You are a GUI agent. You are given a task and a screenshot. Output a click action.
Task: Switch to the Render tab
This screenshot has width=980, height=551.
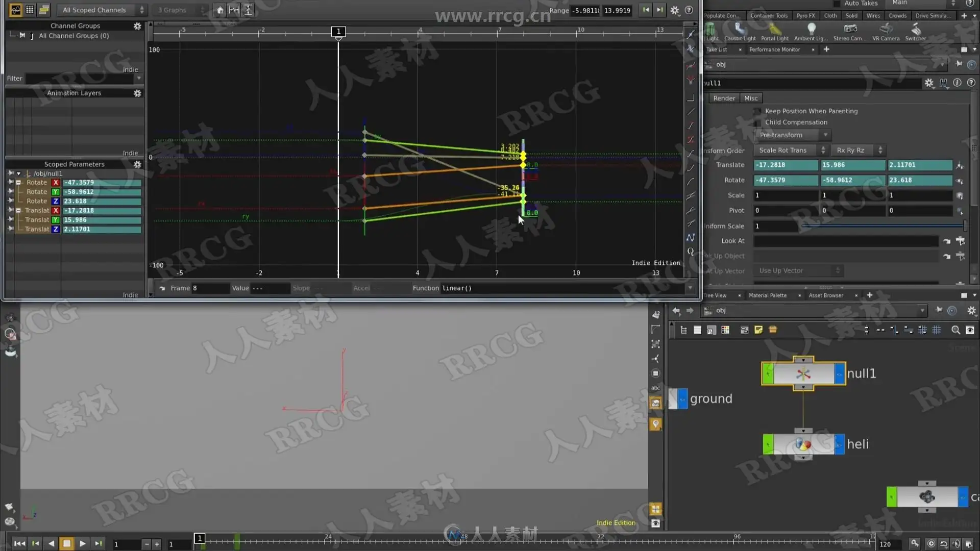(x=724, y=98)
